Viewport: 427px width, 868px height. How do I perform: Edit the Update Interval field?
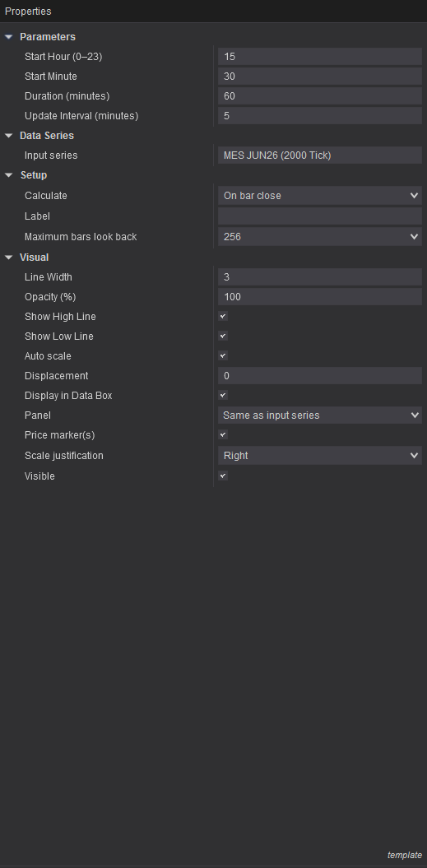[320, 116]
